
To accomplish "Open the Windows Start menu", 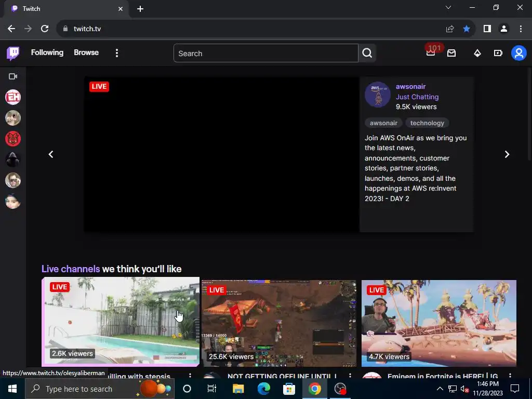I will pos(12,389).
